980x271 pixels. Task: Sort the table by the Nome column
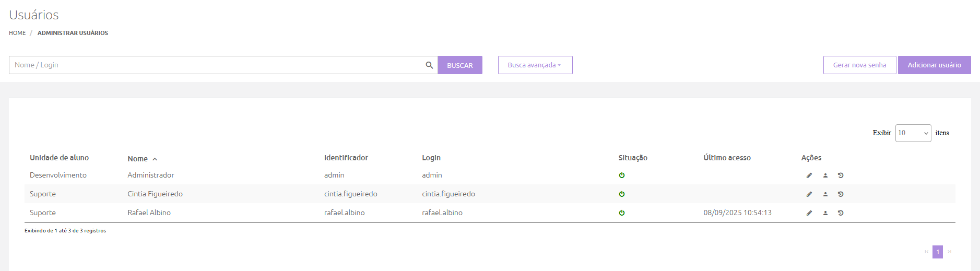tap(138, 159)
